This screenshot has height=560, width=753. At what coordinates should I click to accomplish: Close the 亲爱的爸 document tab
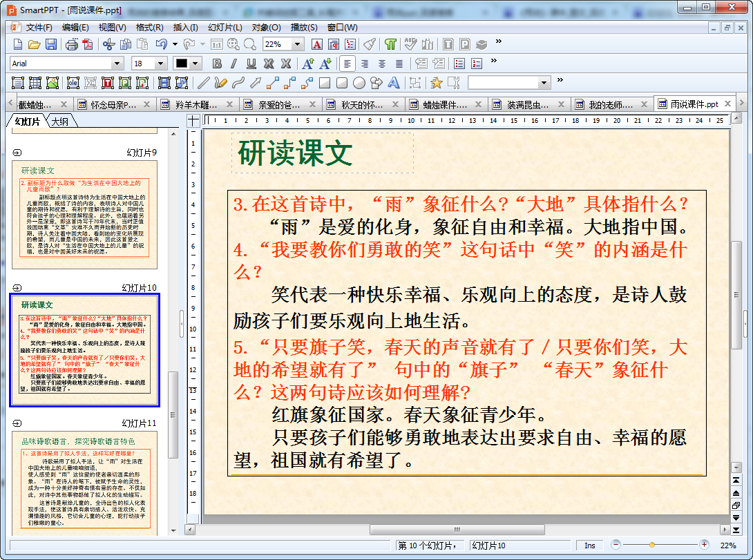[314, 105]
